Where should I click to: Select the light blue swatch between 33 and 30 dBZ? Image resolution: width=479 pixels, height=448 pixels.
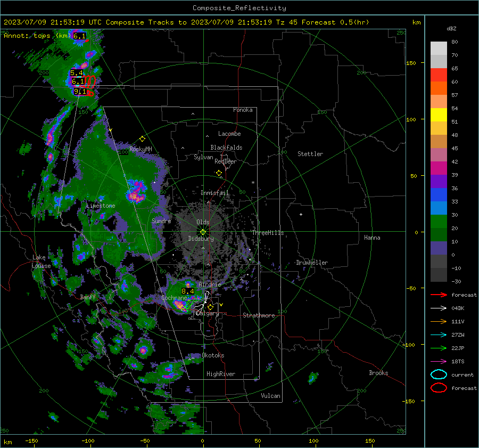click(439, 208)
